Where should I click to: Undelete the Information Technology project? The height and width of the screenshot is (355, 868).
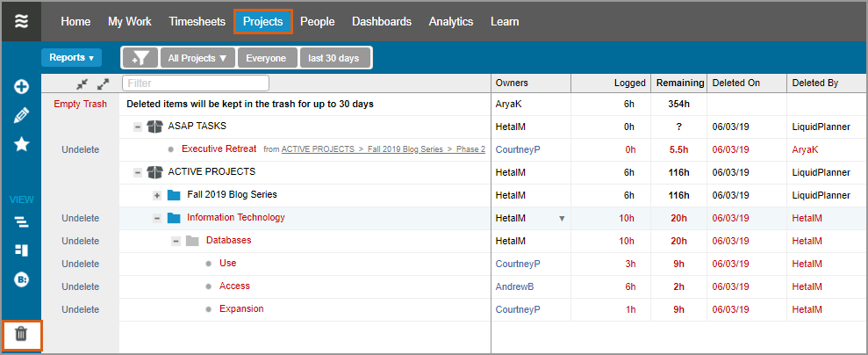coord(80,218)
